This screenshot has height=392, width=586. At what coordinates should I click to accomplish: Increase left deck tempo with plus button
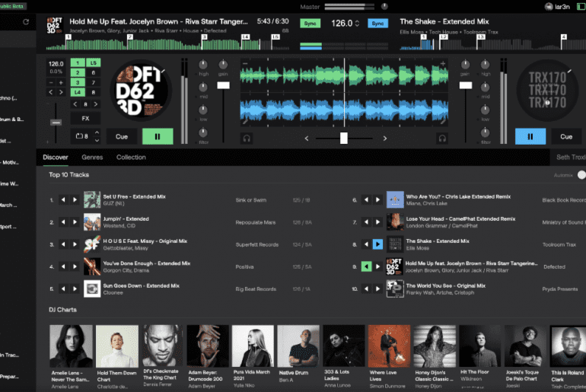[x=61, y=82]
